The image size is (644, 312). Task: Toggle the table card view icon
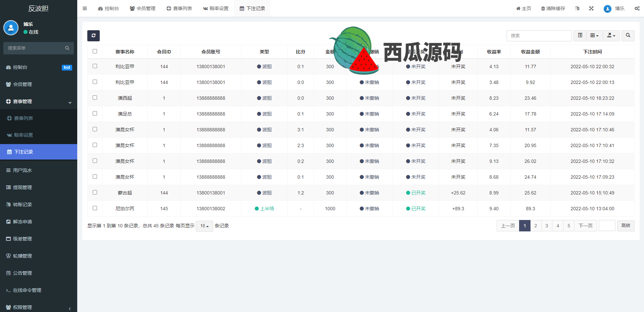point(580,36)
